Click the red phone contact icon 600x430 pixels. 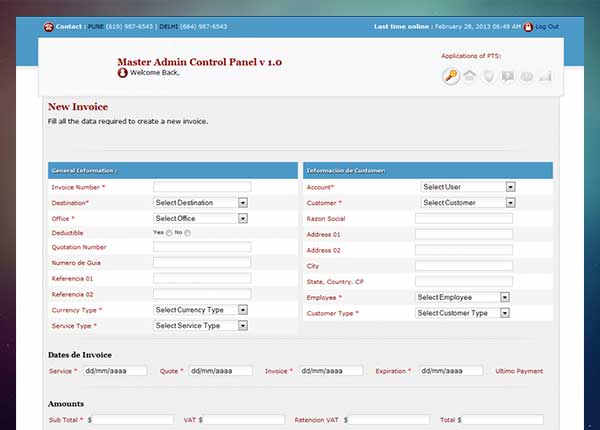(x=49, y=26)
